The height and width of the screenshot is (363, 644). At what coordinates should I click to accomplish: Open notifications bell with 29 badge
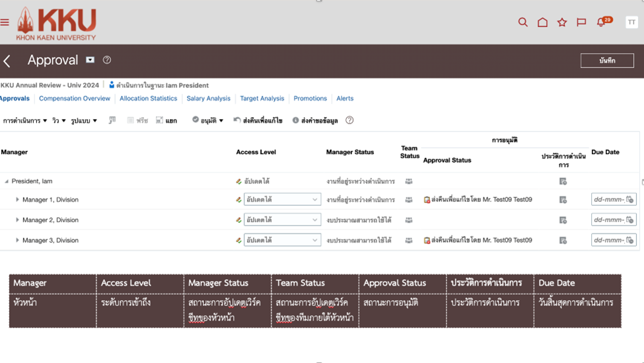(x=601, y=22)
